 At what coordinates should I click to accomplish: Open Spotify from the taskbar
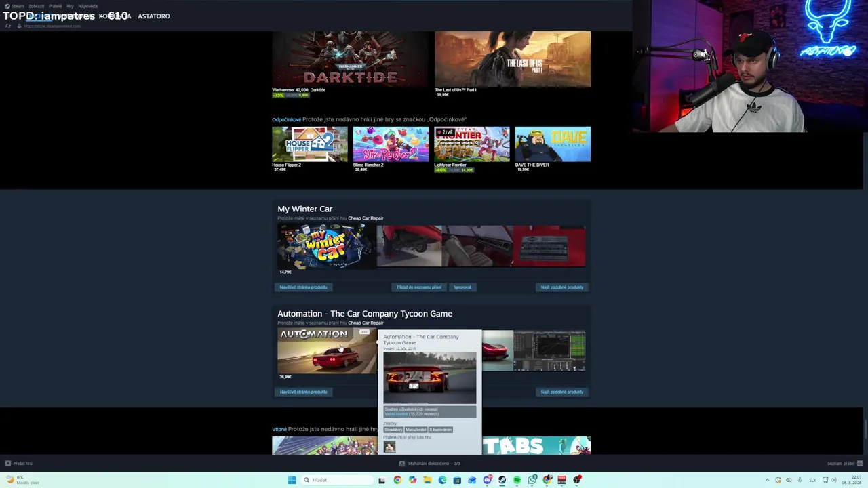pos(517,480)
